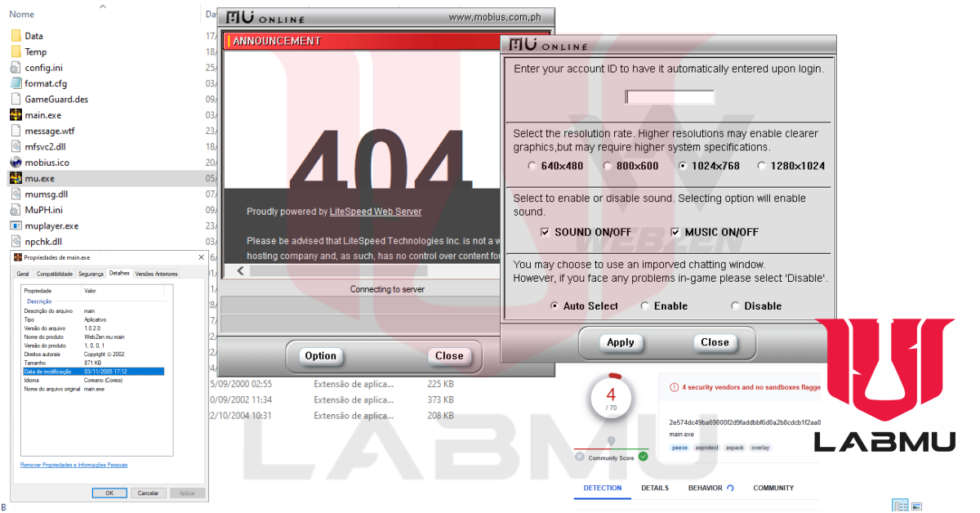This screenshot has width=980, height=513.
Task: Switch to the DETAILS tab on VirusTotal
Action: coord(655,488)
